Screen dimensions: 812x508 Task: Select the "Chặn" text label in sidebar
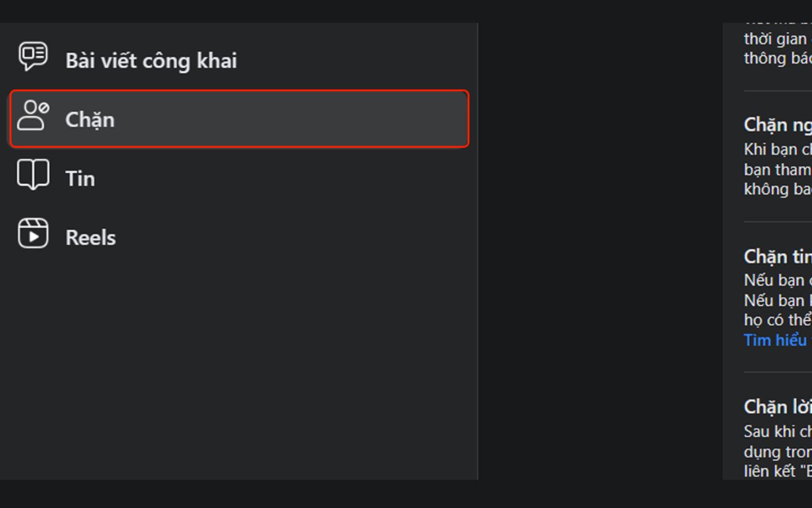point(90,120)
